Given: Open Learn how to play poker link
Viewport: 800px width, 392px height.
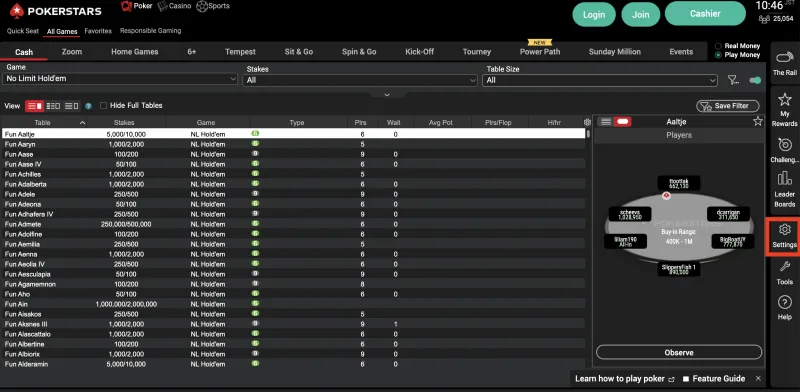Looking at the screenshot, I should [624, 379].
